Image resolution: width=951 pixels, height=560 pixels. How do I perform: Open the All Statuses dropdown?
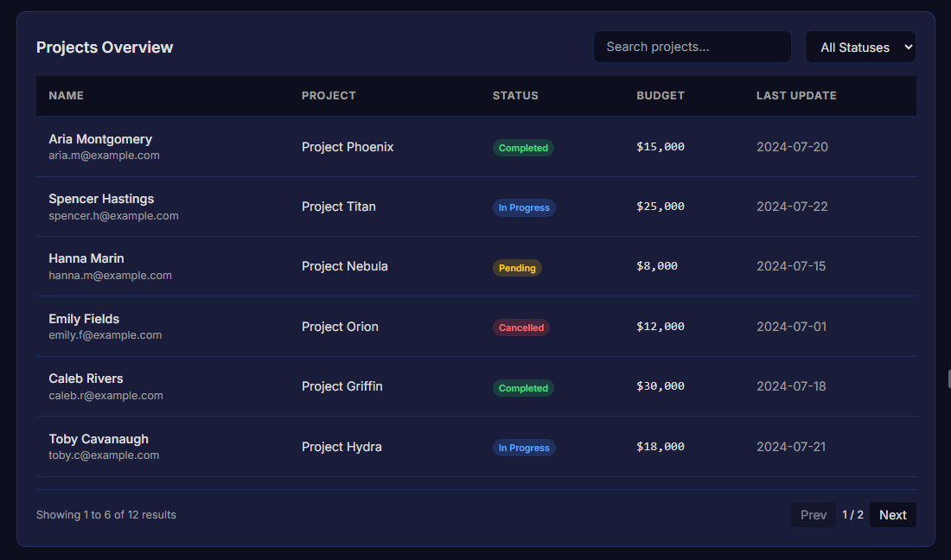[860, 48]
